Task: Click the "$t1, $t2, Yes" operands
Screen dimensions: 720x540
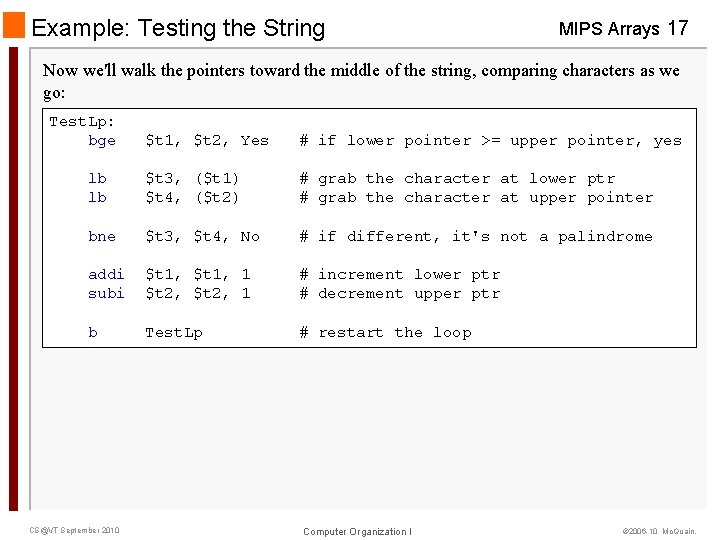Action: (x=207, y=141)
